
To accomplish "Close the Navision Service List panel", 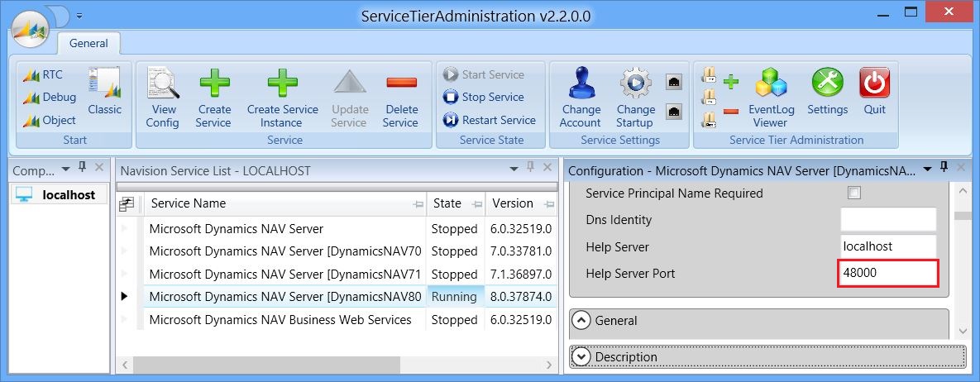I will pos(547,167).
